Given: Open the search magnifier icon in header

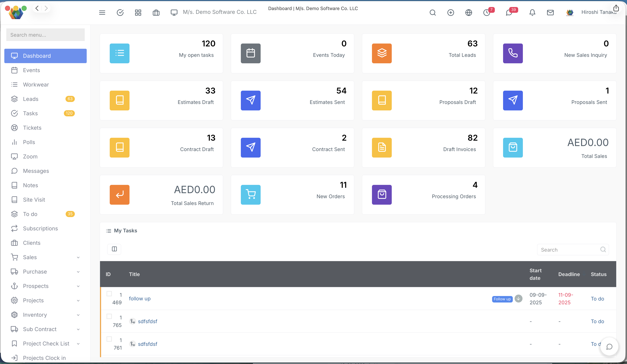Looking at the screenshot, I should [x=433, y=12].
